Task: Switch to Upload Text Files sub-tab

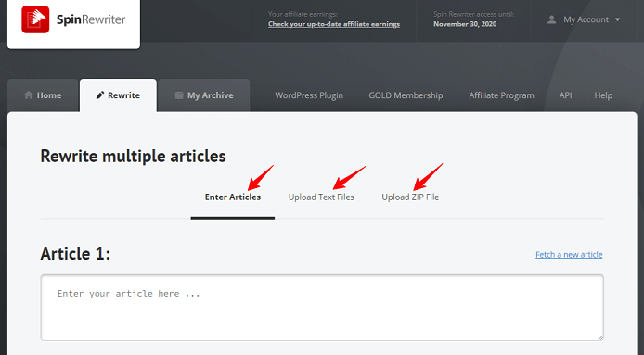Action: pyautogui.click(x=321, y=197)
